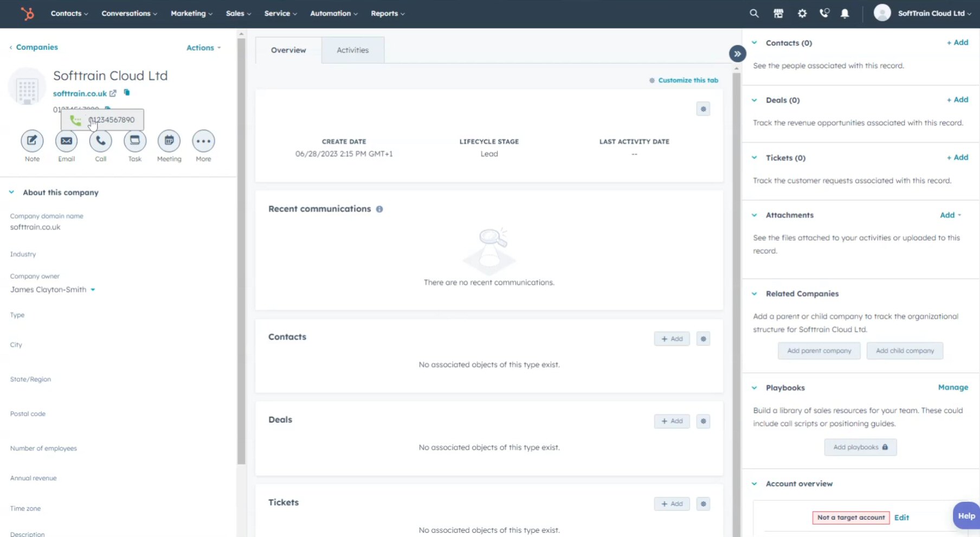980x537 pixels.
Task: Open the external link icon beside softtrain.co.uk
Action: [113, 93]
